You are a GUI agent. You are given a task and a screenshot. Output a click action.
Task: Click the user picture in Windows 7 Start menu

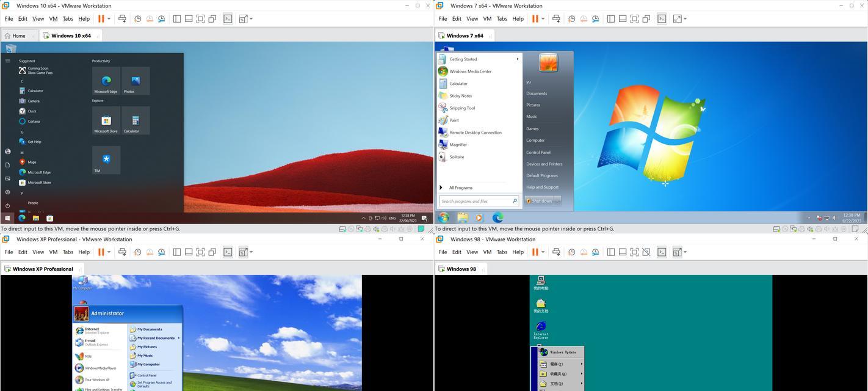[548, 63]
